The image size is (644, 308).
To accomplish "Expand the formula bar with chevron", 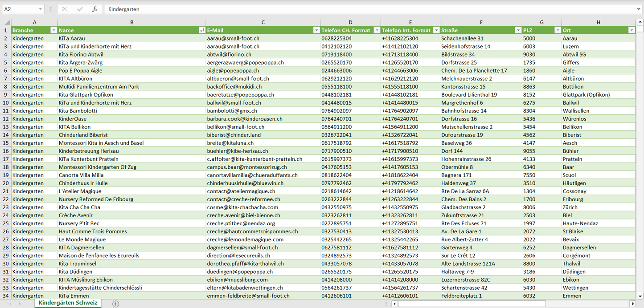I will point(639,9).
